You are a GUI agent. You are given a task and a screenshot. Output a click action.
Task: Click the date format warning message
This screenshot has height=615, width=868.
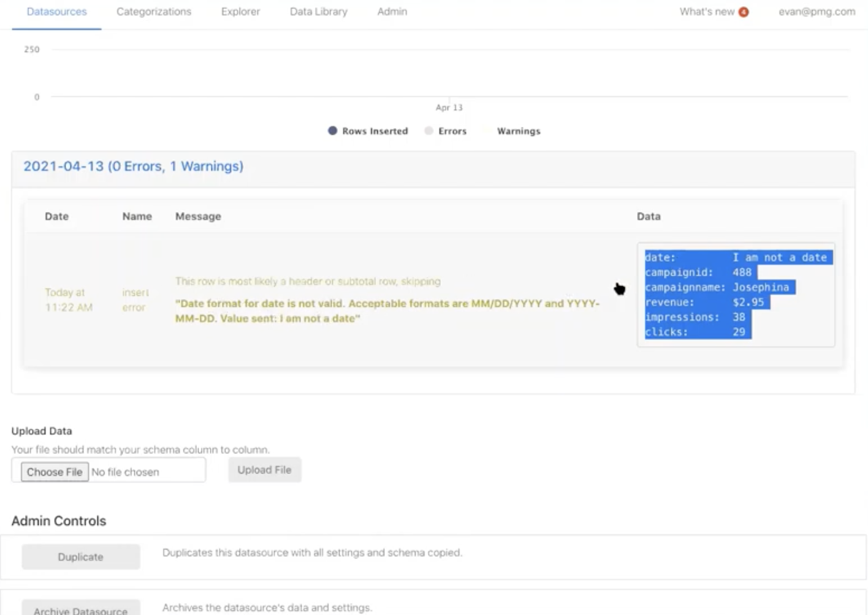(x=387, y=311)
